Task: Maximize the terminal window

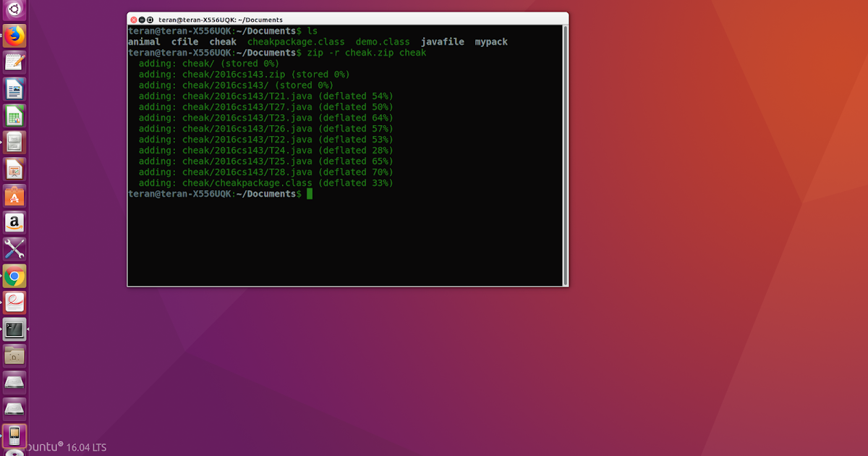Action: click(x=150, y=19)
